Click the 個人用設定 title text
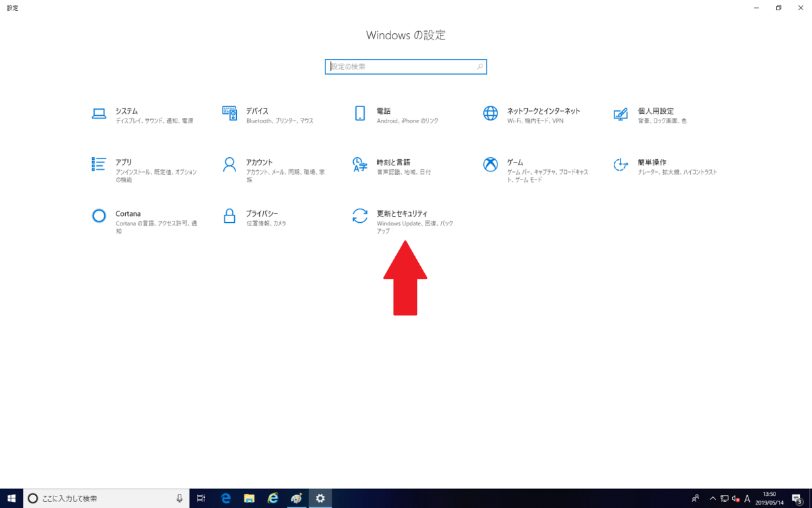This screenshot has height=508, width=812. 655,111
